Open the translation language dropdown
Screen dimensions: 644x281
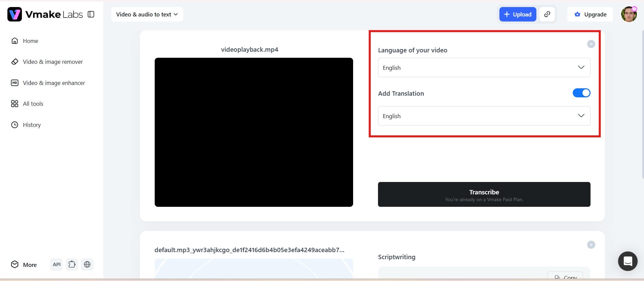tap(484, 116)
